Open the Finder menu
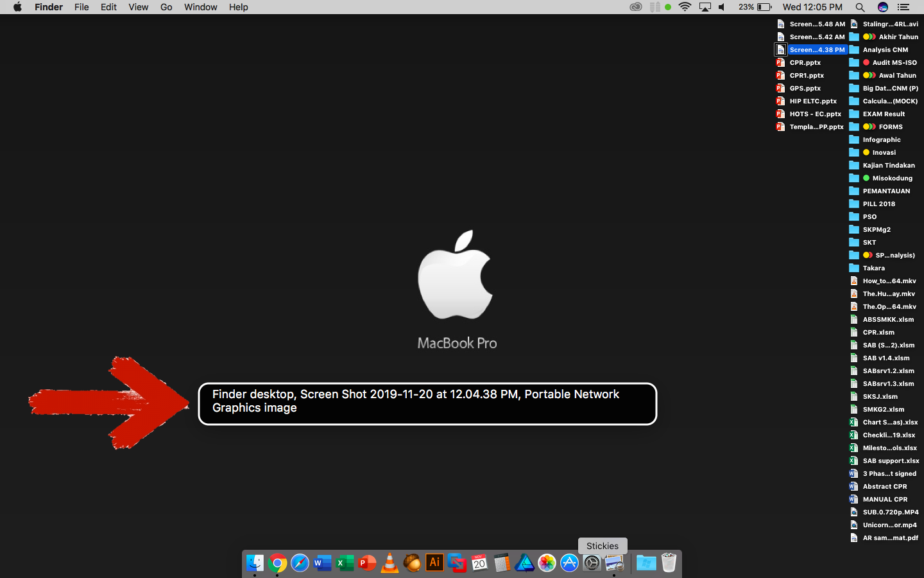The width and height of the screenshot is (924, 578). [x=49, y=7]
